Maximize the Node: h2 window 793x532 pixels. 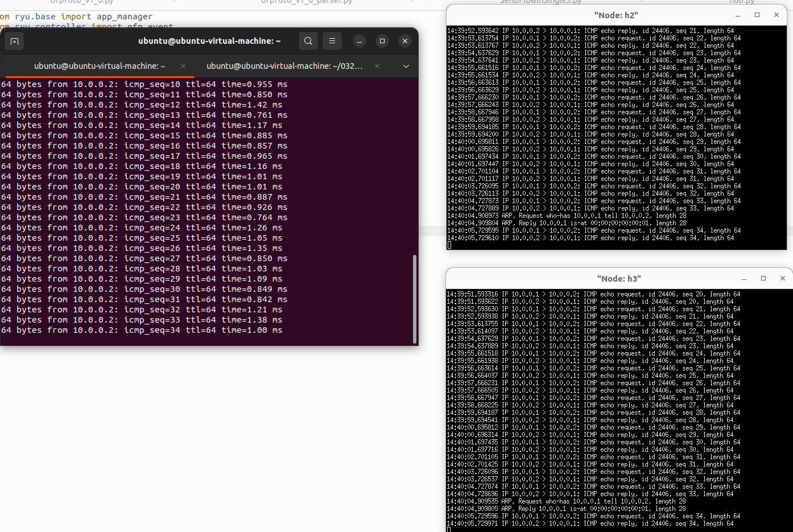tap(757, 15)
